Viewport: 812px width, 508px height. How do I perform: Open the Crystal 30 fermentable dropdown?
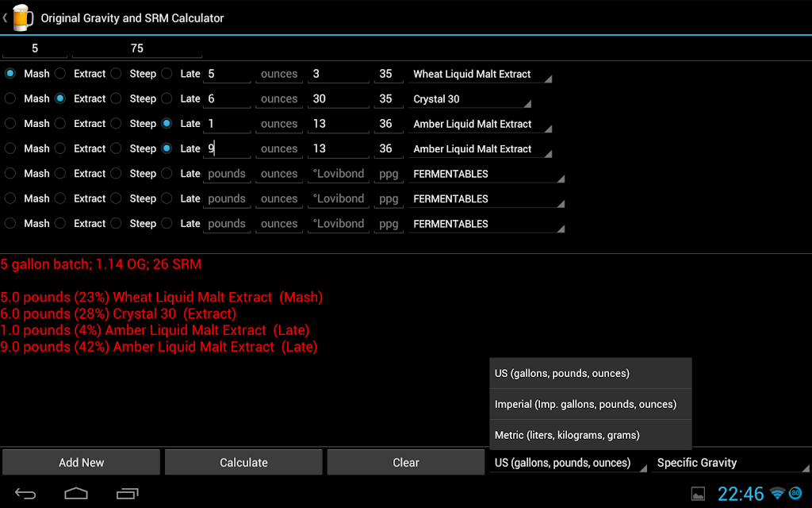(x=469, y=99)
